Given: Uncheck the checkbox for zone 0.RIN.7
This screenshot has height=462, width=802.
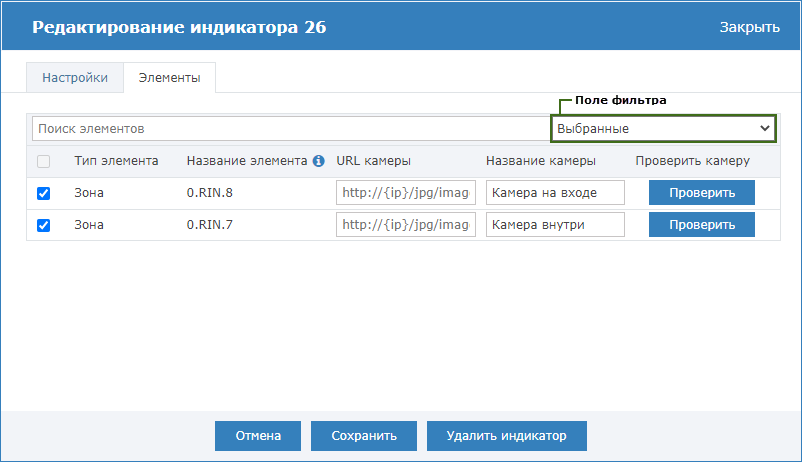Looking at the screenshot, I should tap(43, 225).
